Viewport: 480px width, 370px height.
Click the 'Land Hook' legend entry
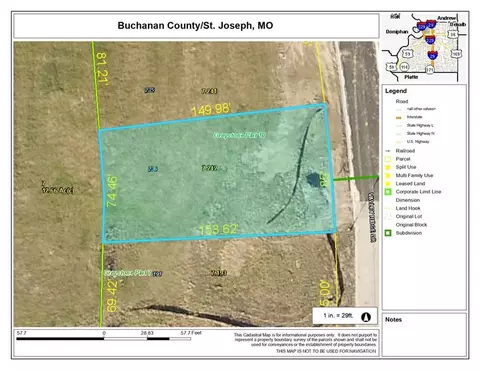coord(408,208)
